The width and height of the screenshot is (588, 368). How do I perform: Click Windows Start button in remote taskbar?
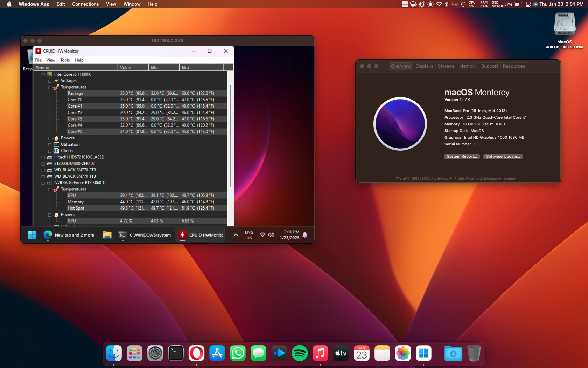click(32, 235)
